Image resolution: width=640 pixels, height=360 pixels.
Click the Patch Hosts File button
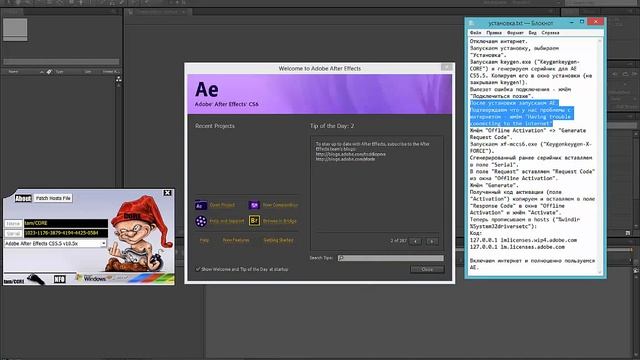53,198
